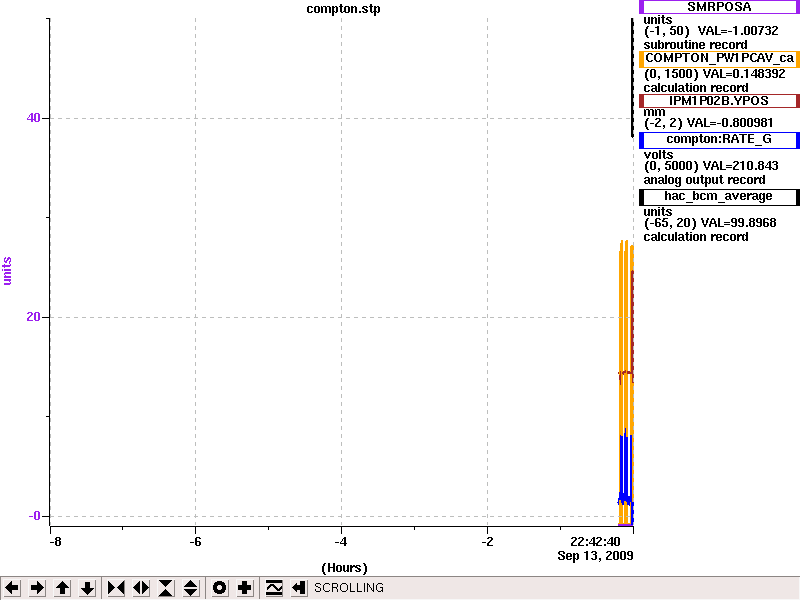The height and width of the screenshot is (600, 800).
Task: Click the (Hours) axis label
Action: tap(344, 568)
